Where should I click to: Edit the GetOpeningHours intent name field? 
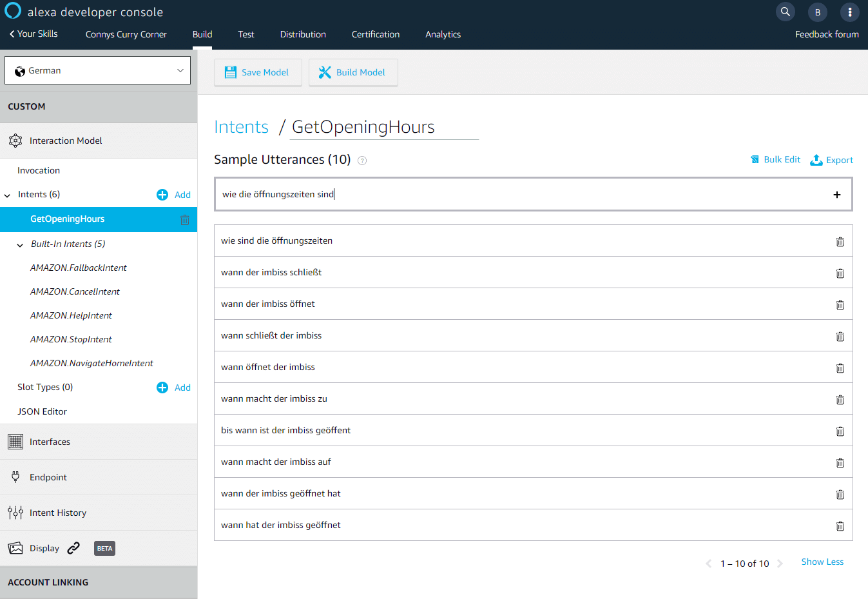pyautogui.click(x=384, y=127)
